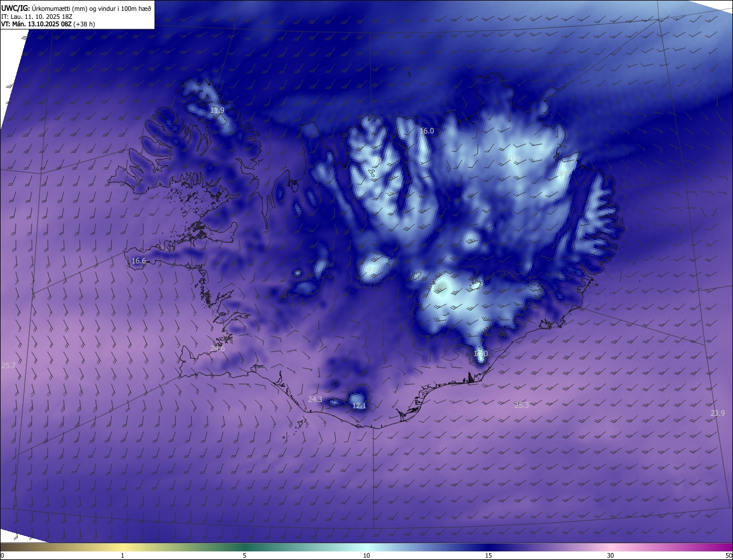
Task: Click the 'VT: Mán. 13.10.2025 08Z (+38 h)' line
Action: 48,24
